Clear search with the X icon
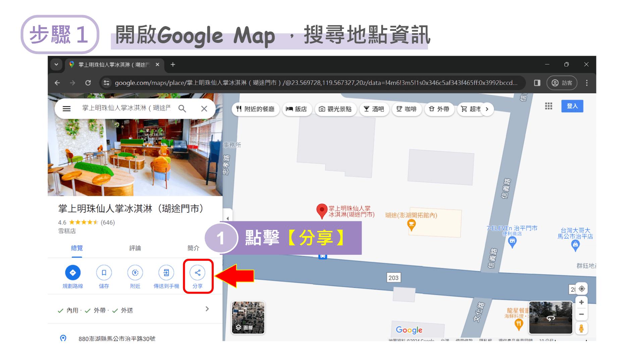644x362 pixels. click(204, 109)
